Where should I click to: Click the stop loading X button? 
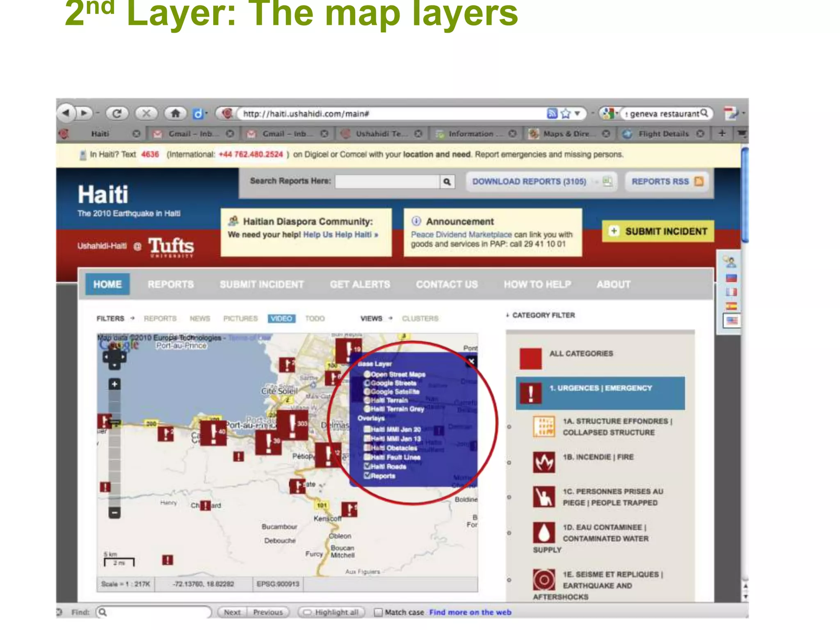point(146,113)
